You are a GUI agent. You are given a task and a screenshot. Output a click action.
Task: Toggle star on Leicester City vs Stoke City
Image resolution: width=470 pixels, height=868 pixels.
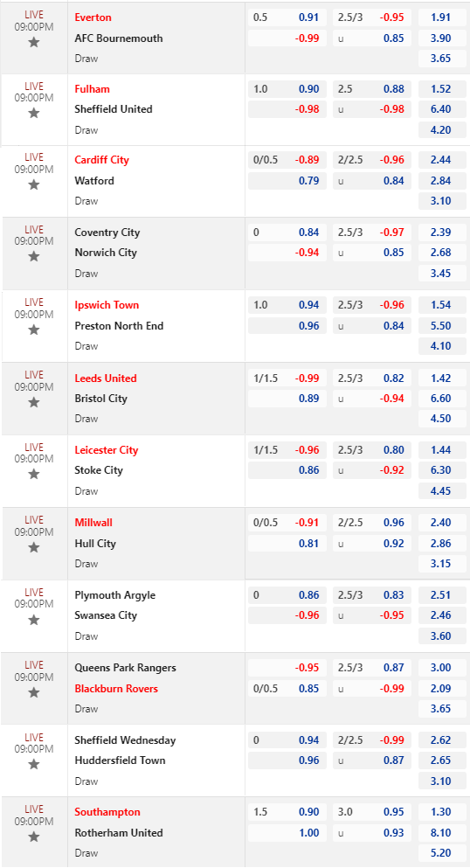click(x=34, y=474)
